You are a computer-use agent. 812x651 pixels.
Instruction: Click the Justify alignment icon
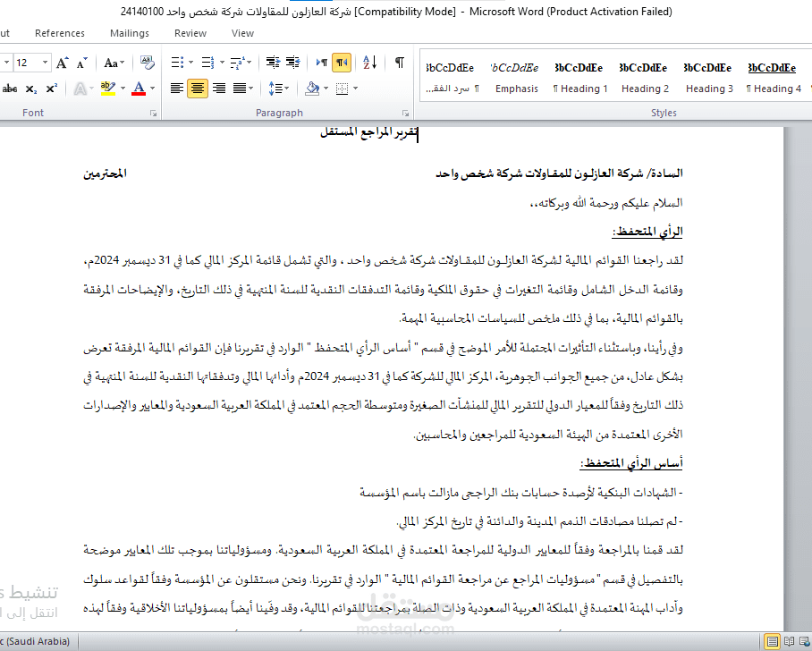click(240, 89)
